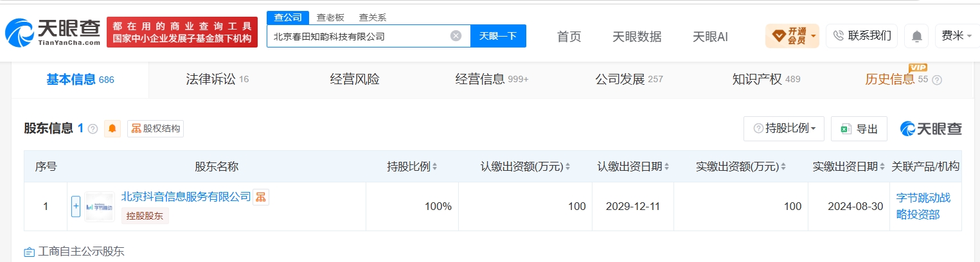
Task: Clear search field with the X icon
Action: (456, 36)
